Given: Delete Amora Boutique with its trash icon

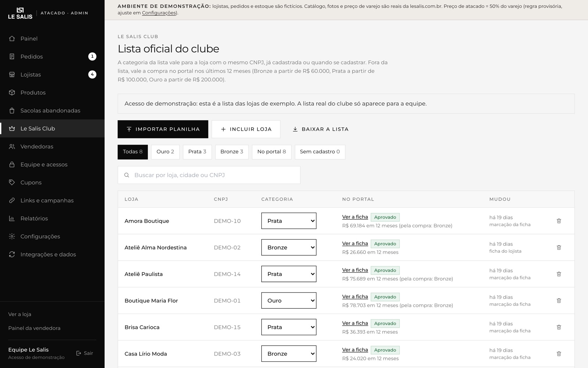Looking at the screenshot, I should [559, 221].
